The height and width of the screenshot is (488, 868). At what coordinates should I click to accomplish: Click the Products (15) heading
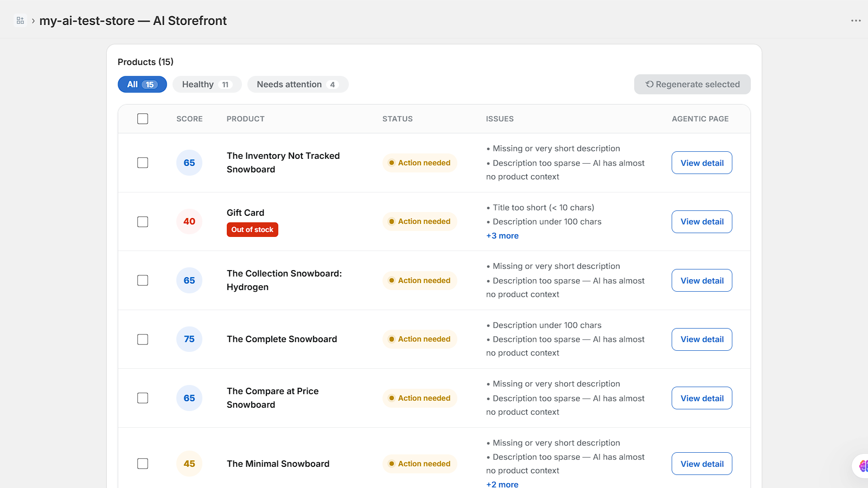click(145, 62)
